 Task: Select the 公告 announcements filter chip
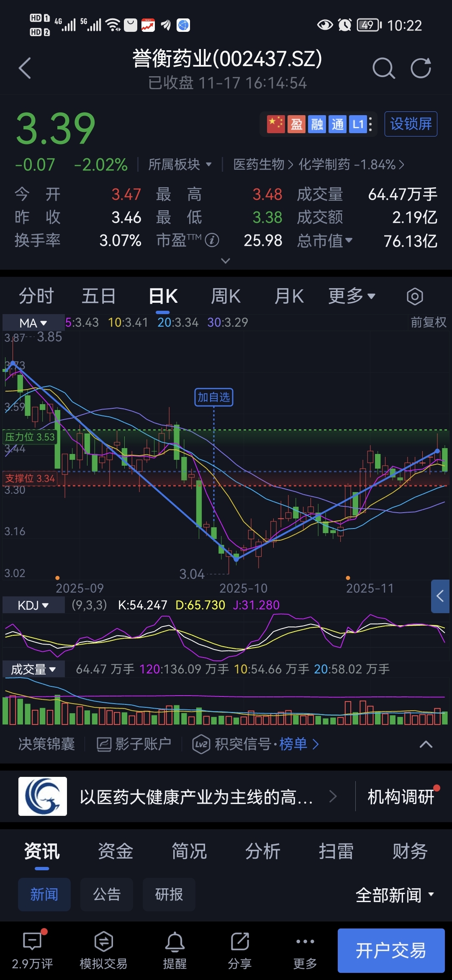[x=107, y=895]
